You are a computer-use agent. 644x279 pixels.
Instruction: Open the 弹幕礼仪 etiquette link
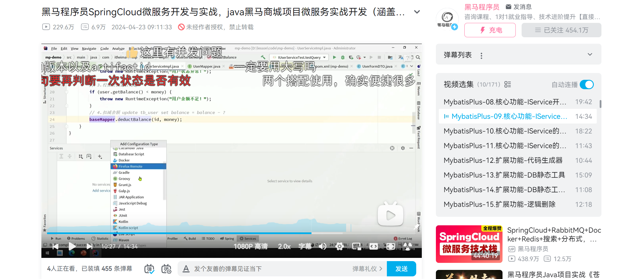tap(367, 269)
